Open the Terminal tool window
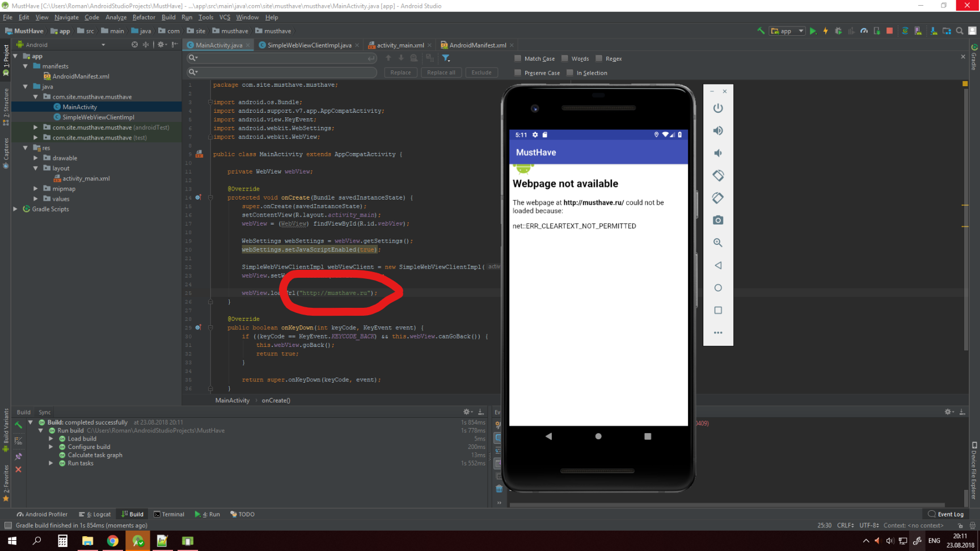 (169, 514)
